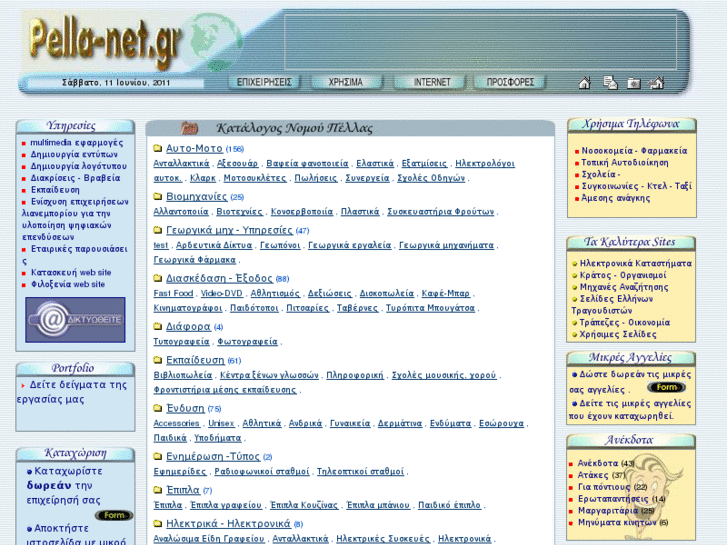Open the Καφέ-Μπαρ link

[x=446, y=293]
